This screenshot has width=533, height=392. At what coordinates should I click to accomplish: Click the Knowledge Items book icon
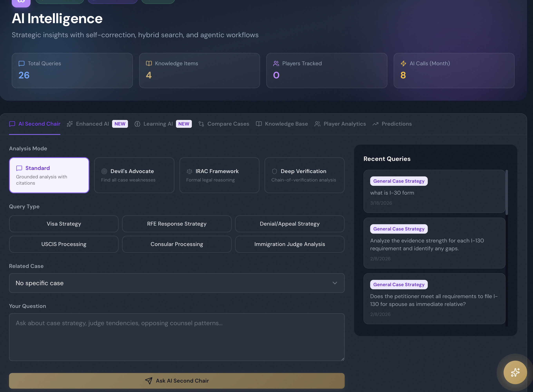[x=149, y=63]
